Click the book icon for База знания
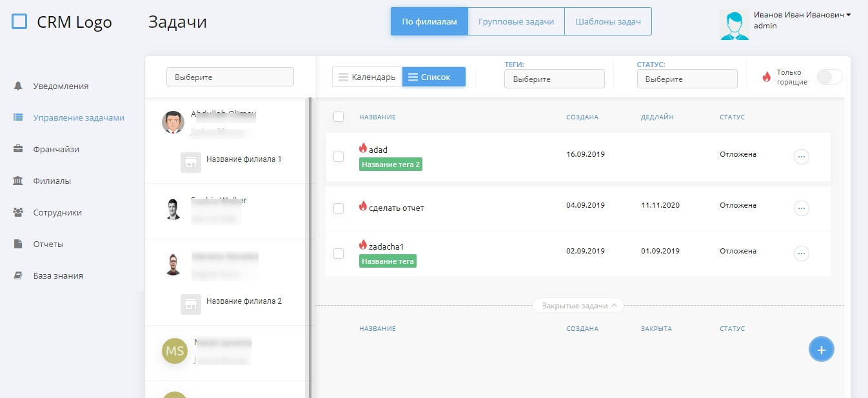 (18, 275)
